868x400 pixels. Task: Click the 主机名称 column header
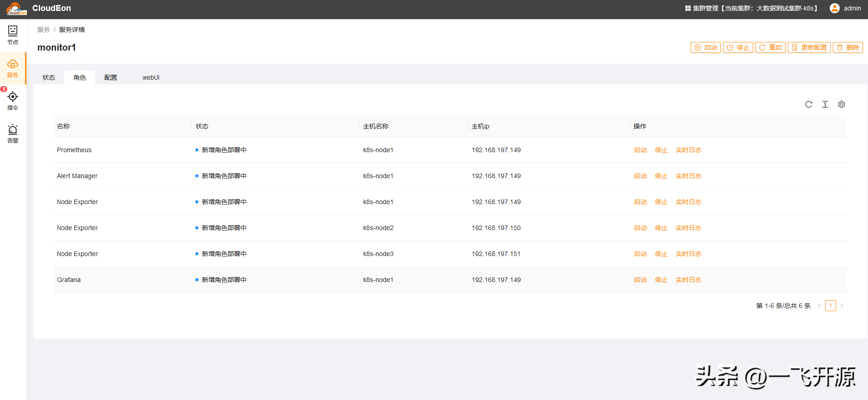pos(375,126)
